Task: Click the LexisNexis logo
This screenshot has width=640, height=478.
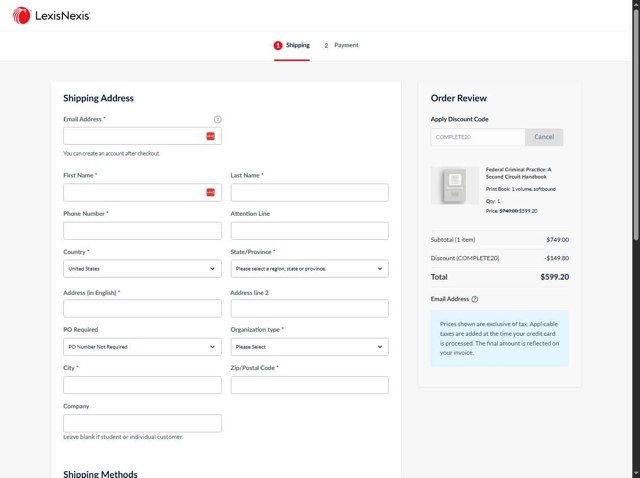Action: 51,16
